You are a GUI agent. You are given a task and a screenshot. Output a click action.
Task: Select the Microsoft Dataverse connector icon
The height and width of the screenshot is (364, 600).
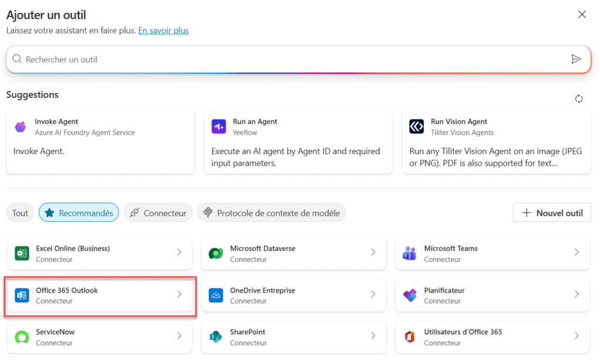click(216, 253)
